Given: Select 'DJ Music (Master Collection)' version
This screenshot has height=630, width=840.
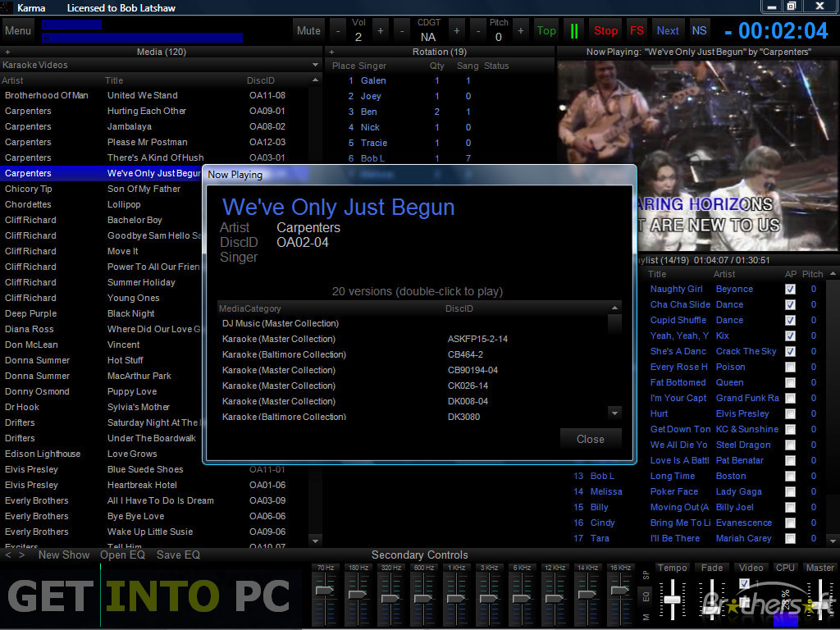Looking at the screenshot, I should click(413, 323).
